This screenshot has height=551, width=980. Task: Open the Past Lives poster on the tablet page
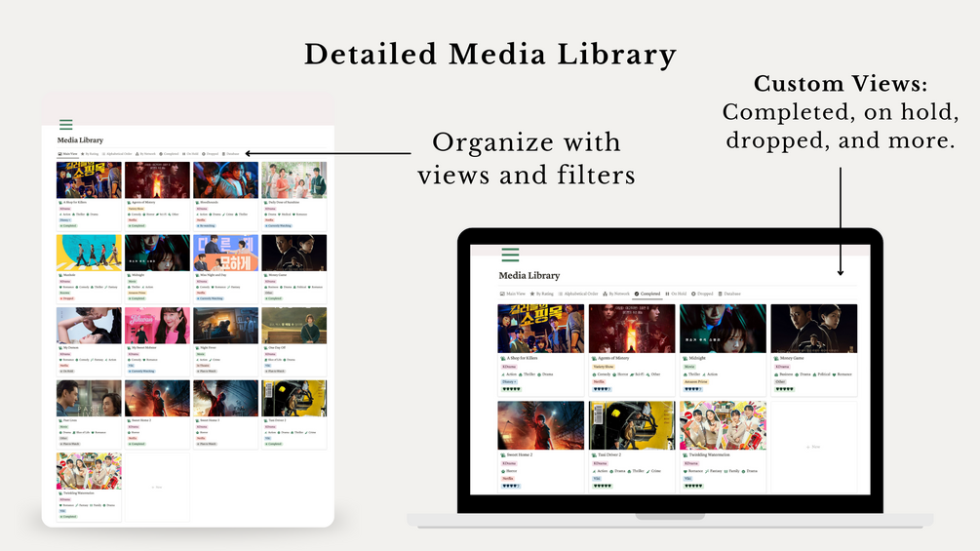[x=89, y=398]
